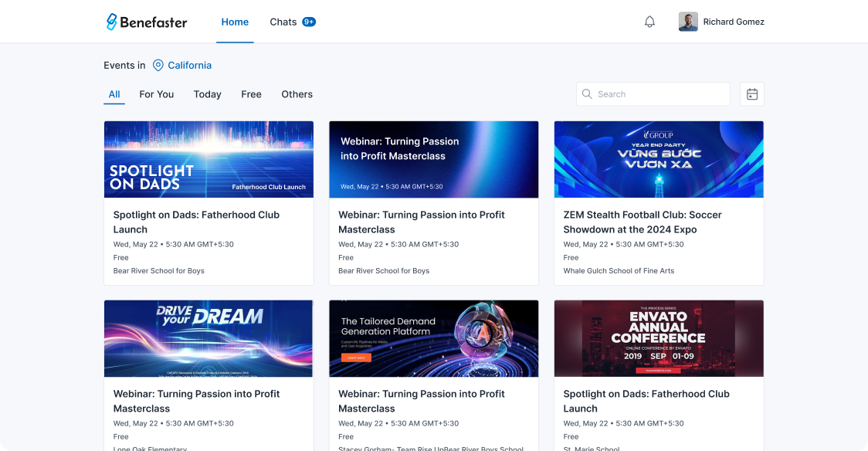
Task: Click the Richard Gomez username
Action: (x=734, y=22)
